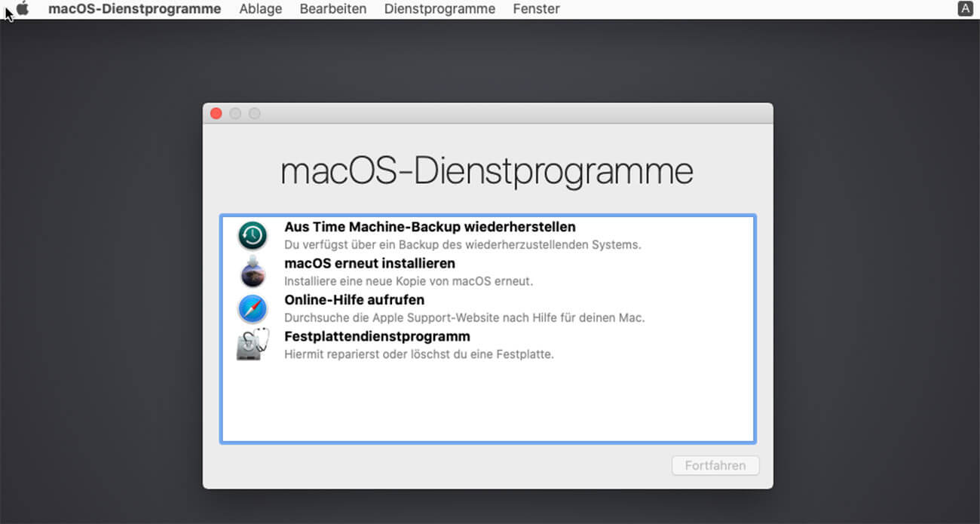
Task: Click the Disk Utility stethoscope icon
Action: click(253, 345)
